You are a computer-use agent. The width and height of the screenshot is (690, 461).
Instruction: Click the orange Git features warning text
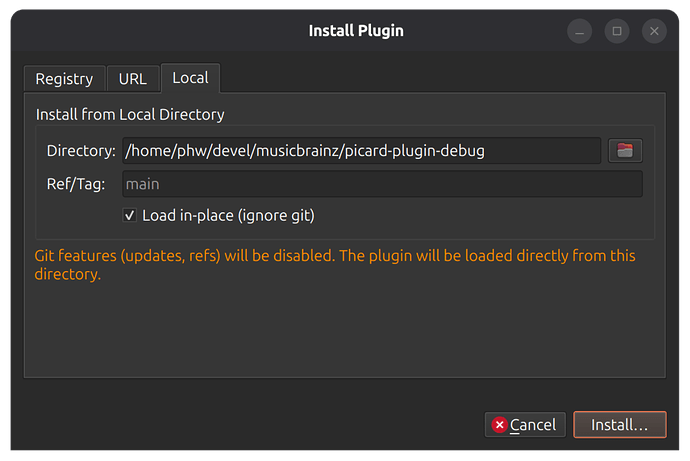335,265
